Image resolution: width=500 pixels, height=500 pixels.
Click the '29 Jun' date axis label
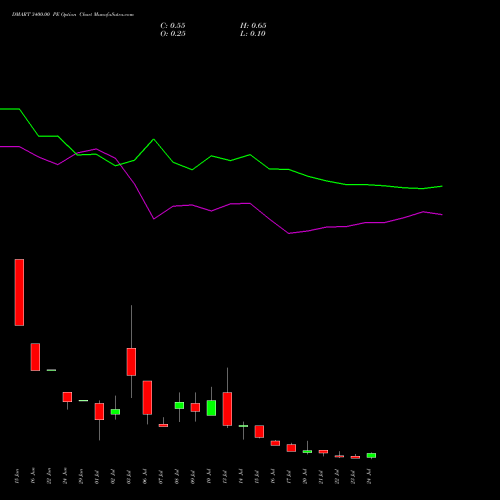pos(81,476)
